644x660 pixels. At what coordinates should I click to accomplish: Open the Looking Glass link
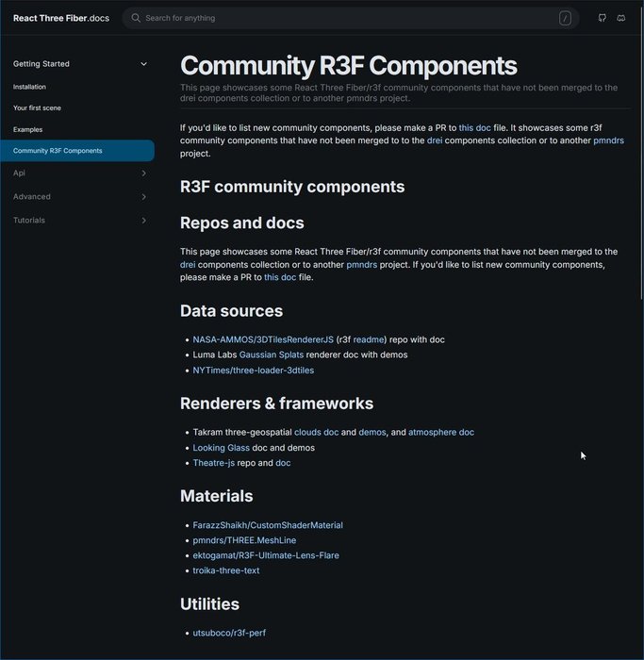tap(222, 448)
